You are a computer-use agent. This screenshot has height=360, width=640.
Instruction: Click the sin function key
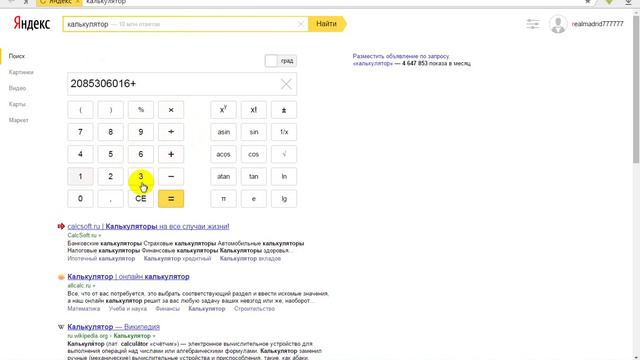pyautogui.click(x=253, y=132)
